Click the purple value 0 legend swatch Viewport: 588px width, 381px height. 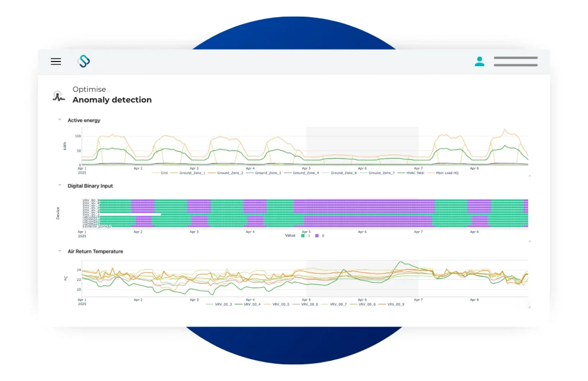point(316,236)
